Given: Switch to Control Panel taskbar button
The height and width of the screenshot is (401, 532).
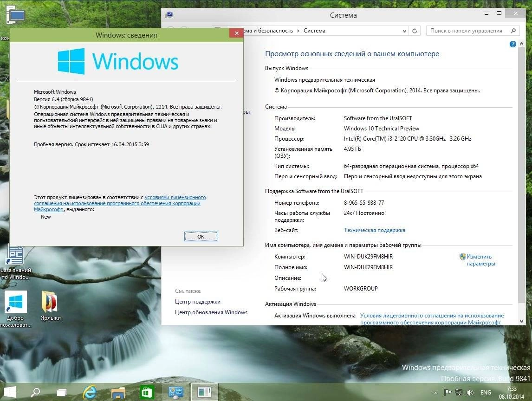Looking at the screenshot, I should click(176, 392).
